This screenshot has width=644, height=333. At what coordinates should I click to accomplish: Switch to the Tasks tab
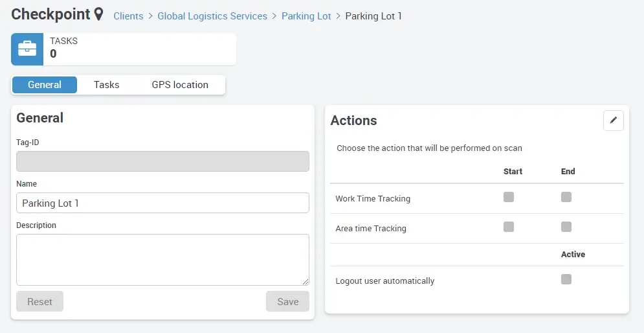coord(106,85)
